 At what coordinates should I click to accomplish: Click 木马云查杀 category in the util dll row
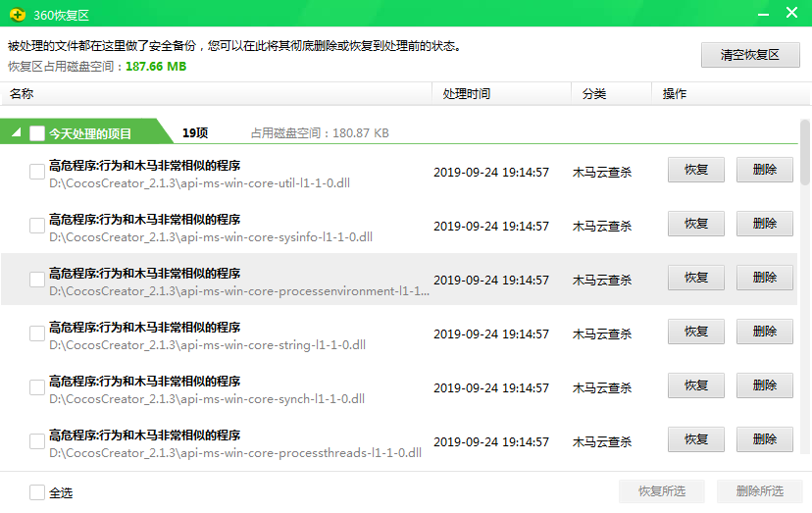coord(602,172)
